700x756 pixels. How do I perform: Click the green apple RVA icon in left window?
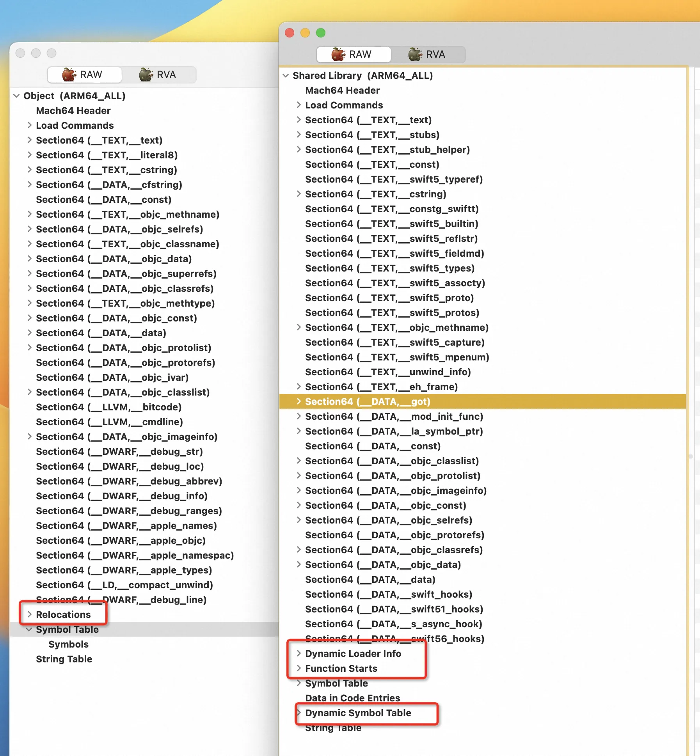click(146, 75)
